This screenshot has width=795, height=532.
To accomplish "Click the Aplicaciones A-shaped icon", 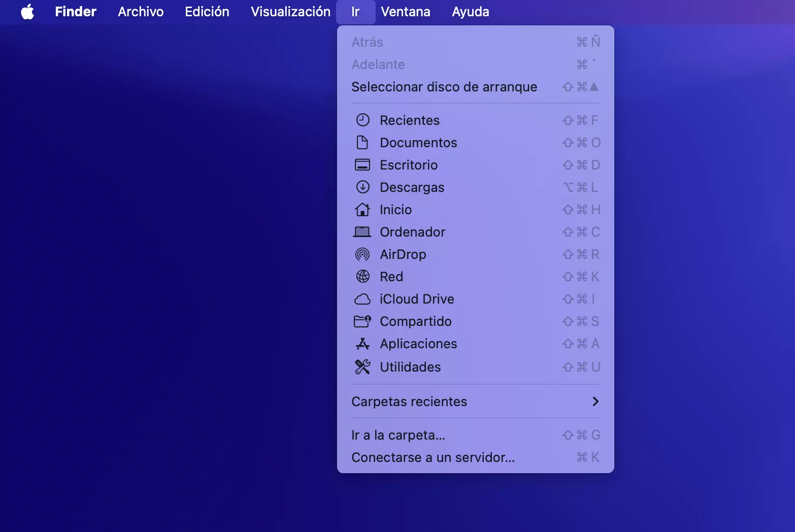I will click(x=362, y=344).
